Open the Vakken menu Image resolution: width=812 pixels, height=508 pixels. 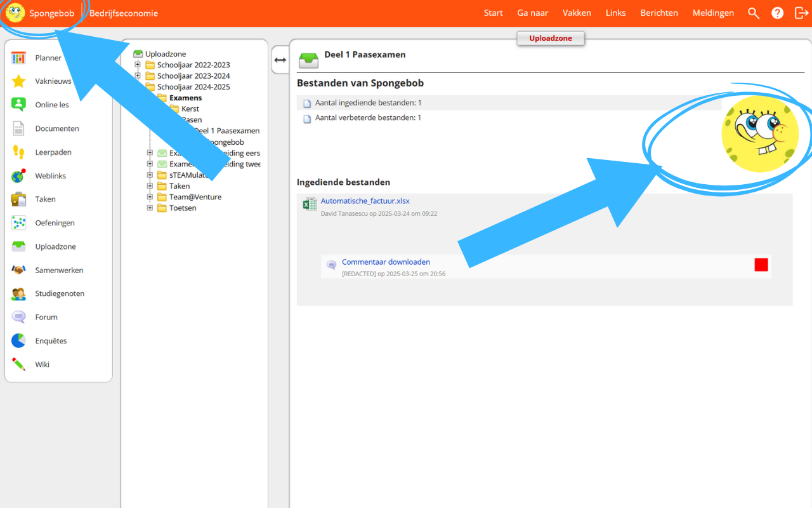coord(576,12)
